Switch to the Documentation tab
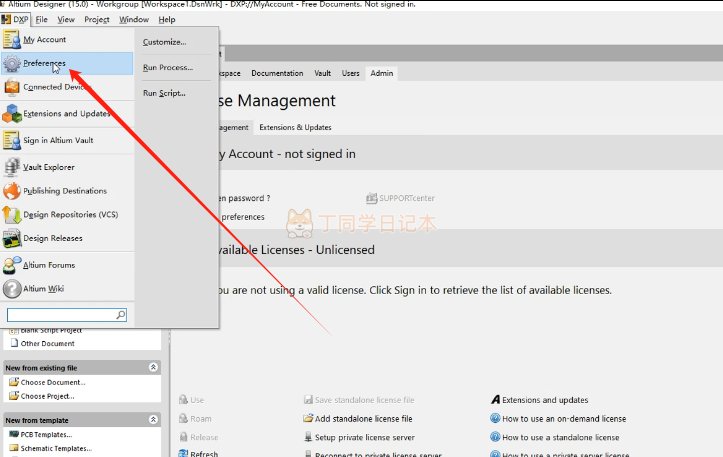 (x=277, y=73)
